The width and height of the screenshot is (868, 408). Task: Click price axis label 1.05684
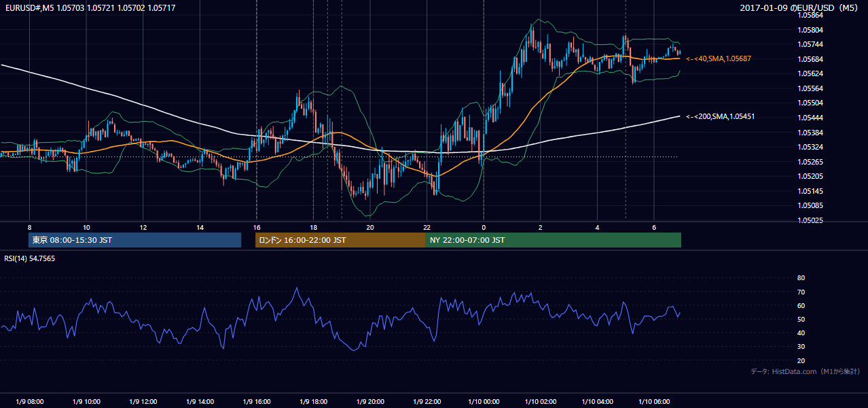811,59
